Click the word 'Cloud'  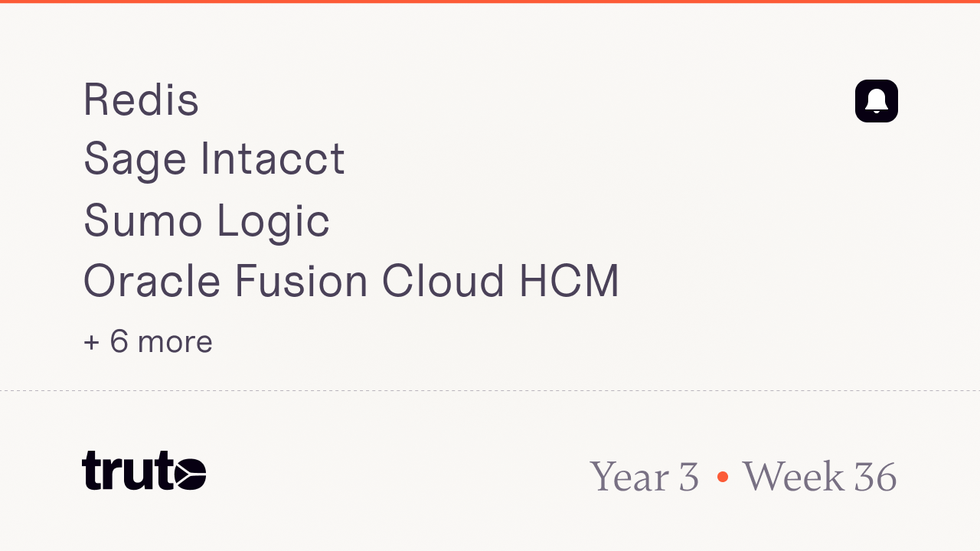click(443, 281)
